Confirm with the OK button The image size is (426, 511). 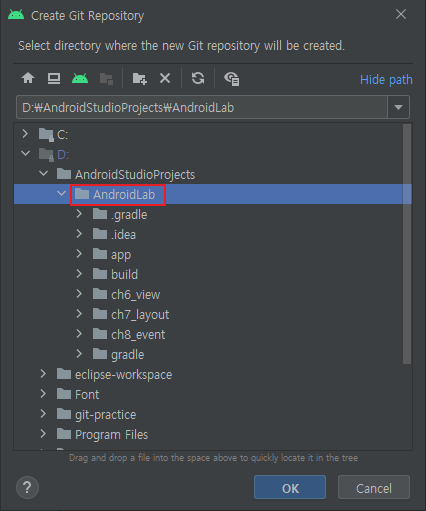(x=290, y=488)
